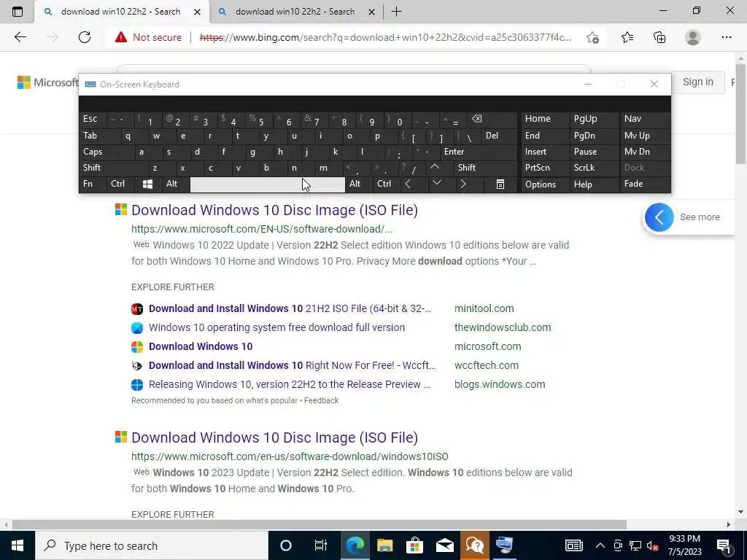Expand the See more side panel arrow
Screen dimensions: 747x560
tap(659, 217)
